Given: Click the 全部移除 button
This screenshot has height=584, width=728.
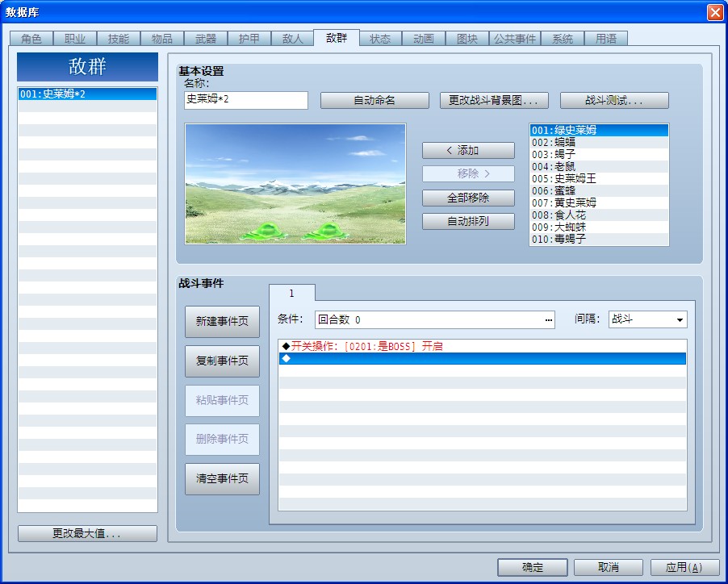Looking at the screenshot, I should click(x=468, y=198).
